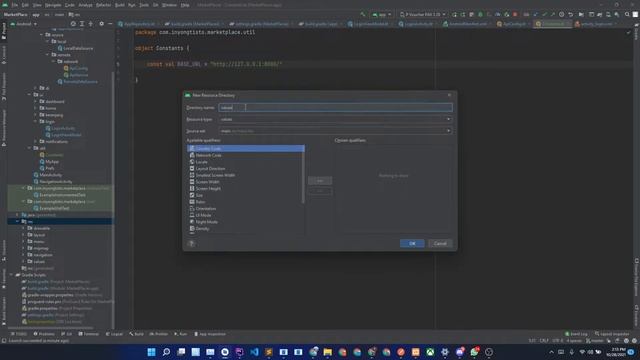This screenshot has width=640, height=360.
Task: Open the device selector dropdown
Action: click(423, 14)
